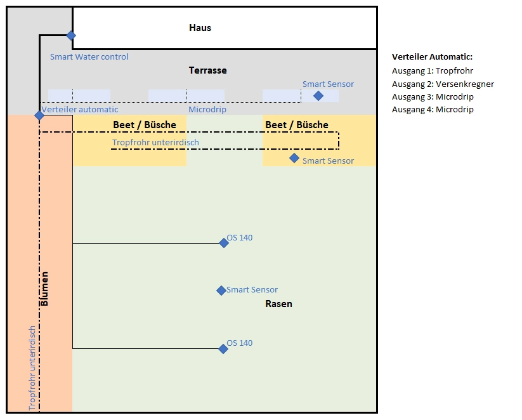The width and height of the screenshot is (522, 420).
Task: Click the Haus label
Action: pyautogui.click(x=200, y=28)
